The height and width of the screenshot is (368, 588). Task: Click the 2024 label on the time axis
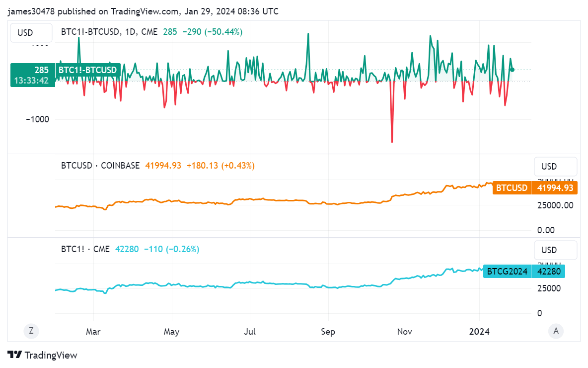pyautogui.click(x=479, y=331)
